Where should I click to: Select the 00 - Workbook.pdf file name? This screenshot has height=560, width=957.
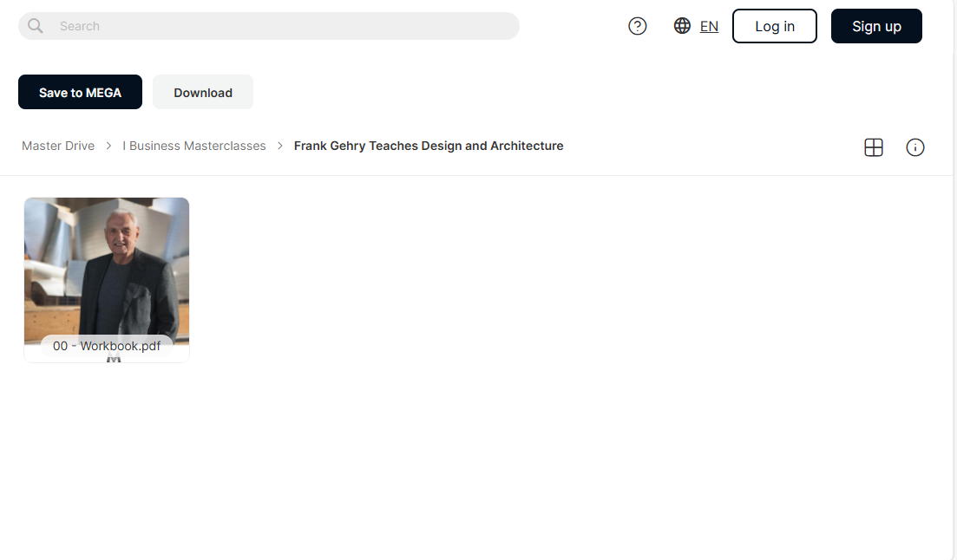[x=107, y=346]
